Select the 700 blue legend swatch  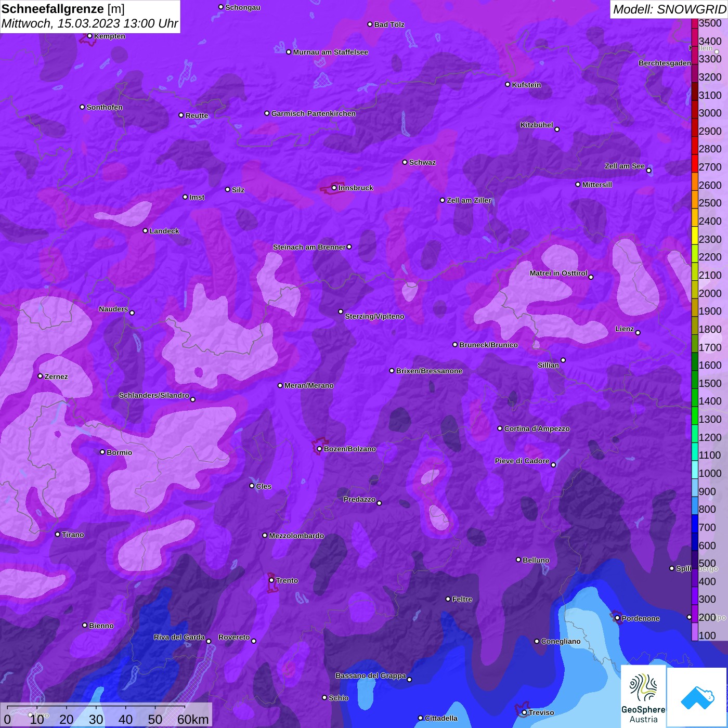tap(695, 523)
